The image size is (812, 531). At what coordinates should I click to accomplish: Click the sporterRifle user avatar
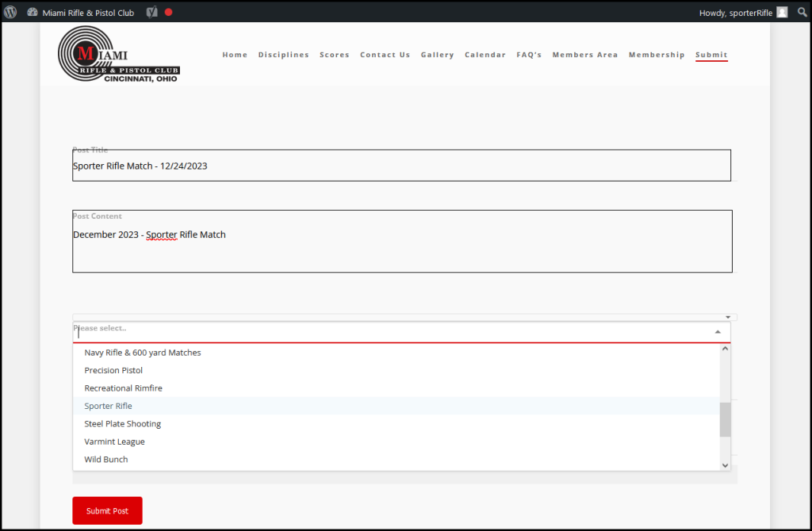(782, 13)
